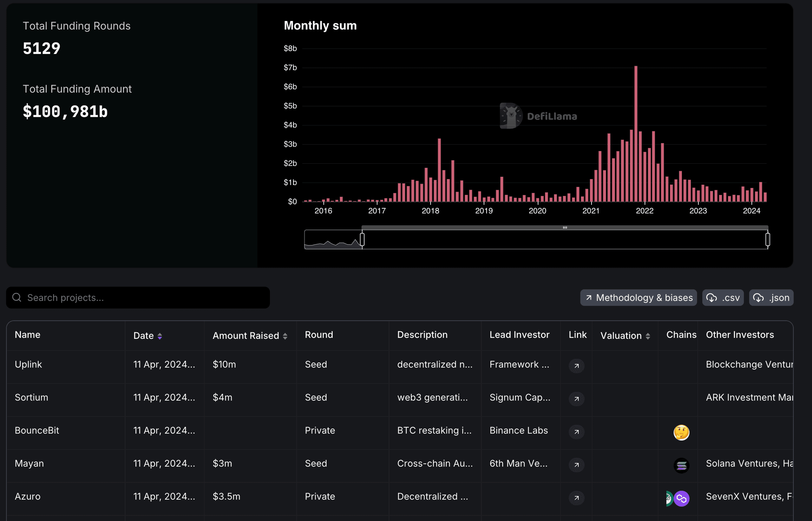Click the search magnifier icon
The height and width of the screenshot is (521, 812).
17,297
